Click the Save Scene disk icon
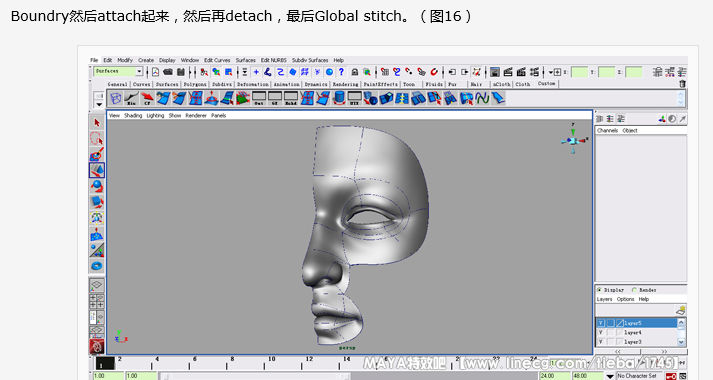 coord(181,72)
